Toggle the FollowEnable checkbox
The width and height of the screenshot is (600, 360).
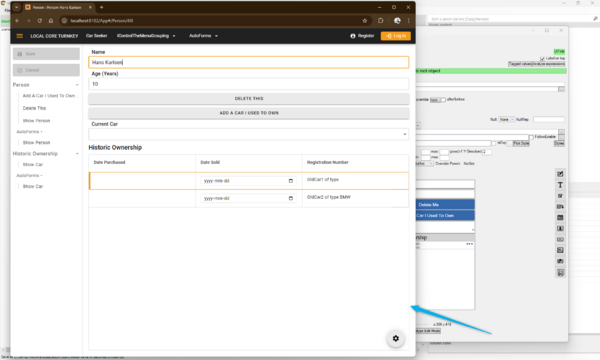(531, 137)
